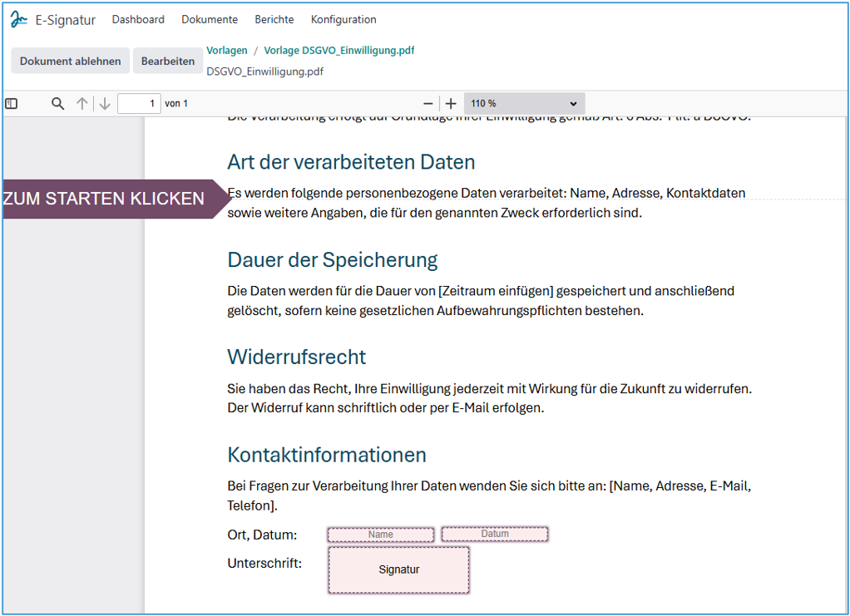
Task: Zoom out with the minus icon
Action: [x=428, y=104]
